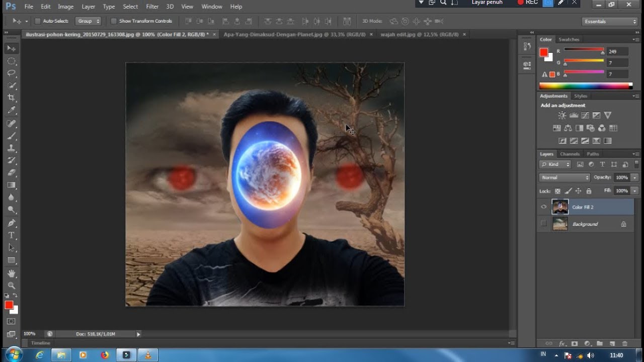This screenshot has width=644, height=362.
Task: Open the Filter menu
Action: tap(152, 7)
